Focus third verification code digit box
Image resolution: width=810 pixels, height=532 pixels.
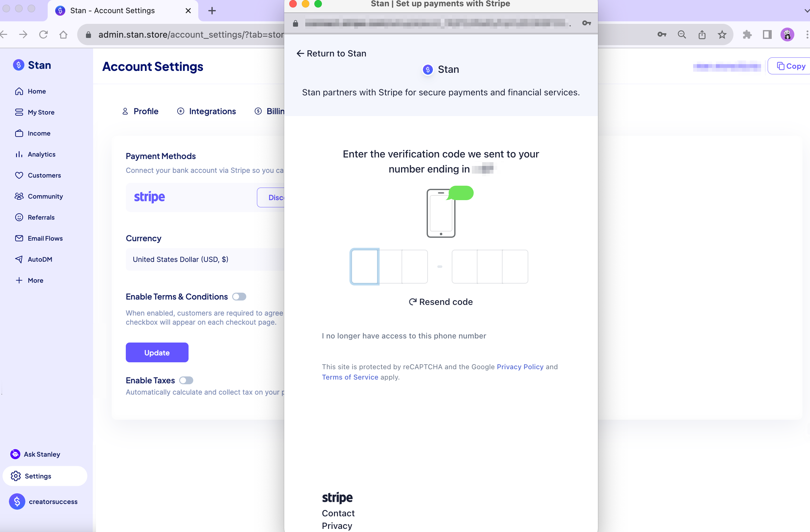pyautogui.click(x=414, y=267)
